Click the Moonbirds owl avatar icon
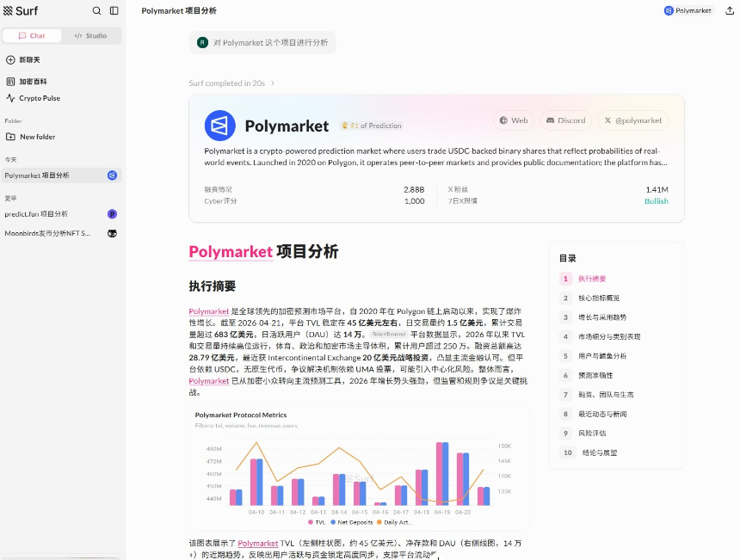 click(x=113, y=233)
